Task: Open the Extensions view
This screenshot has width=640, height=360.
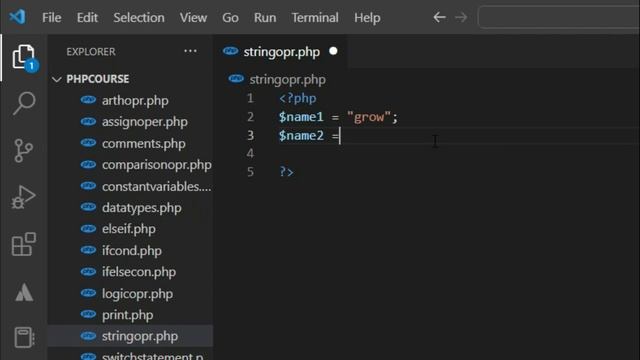Action: click(24, 244)
